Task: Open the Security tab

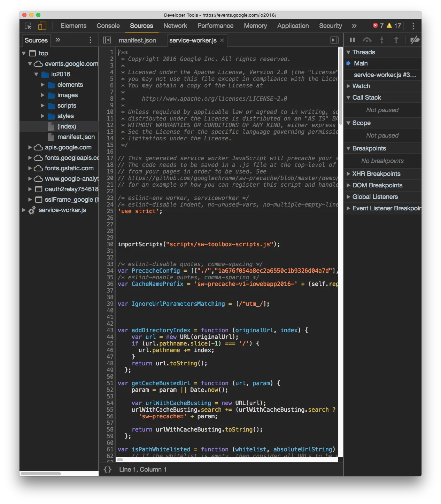Action: point(330,26)
